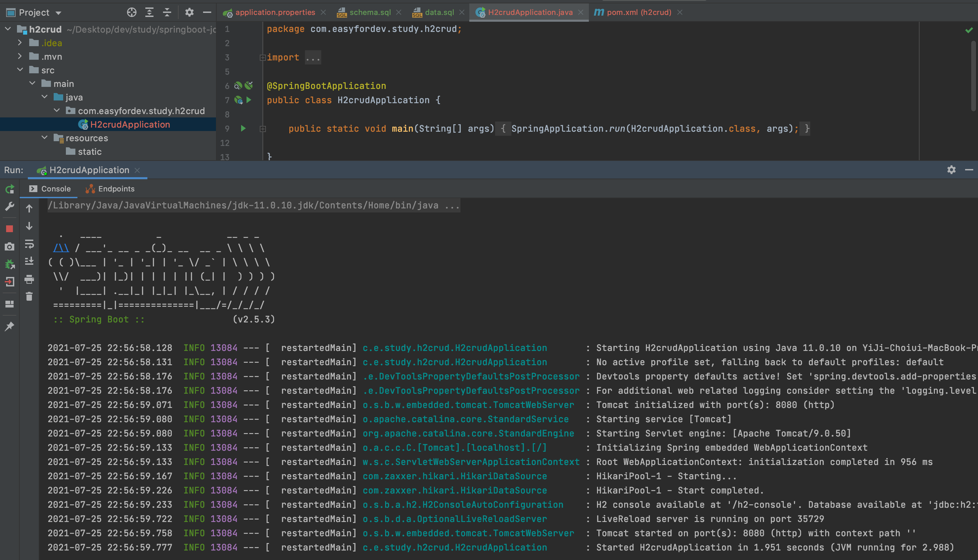Toggle soft-wrap in console output
The height and width of the screenshot is (560, 978).
click(x=29, y=244)
